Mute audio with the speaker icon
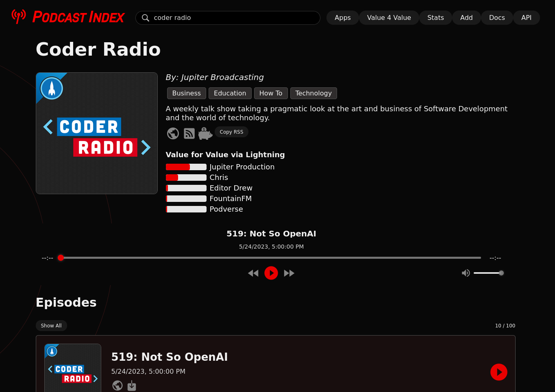Viewport: 555px width, 392px height. [466, 273]
